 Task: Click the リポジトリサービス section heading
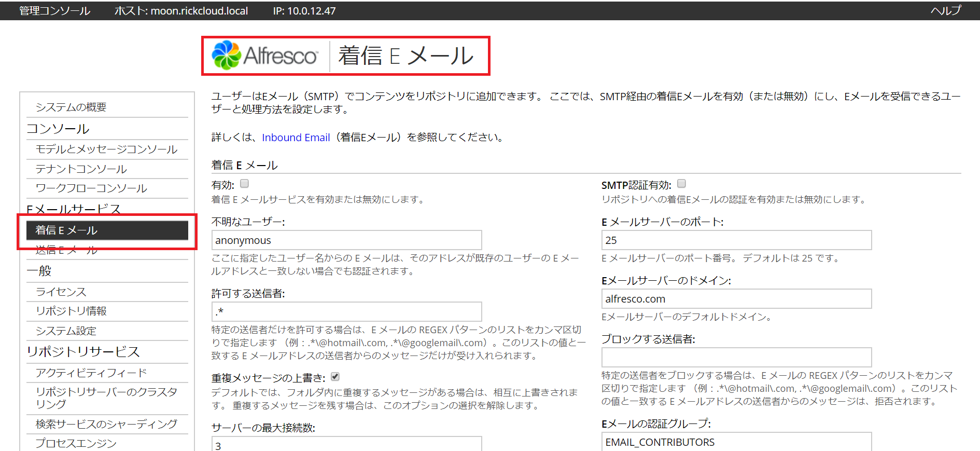tap(83, 351)
